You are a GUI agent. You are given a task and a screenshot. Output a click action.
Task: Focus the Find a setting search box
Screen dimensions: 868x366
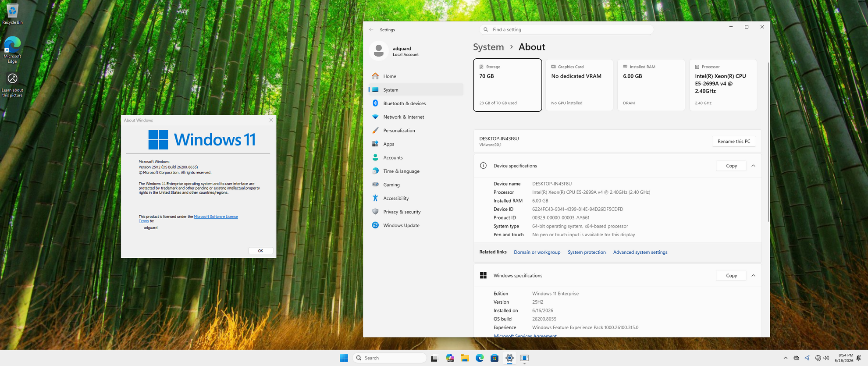pyautogui.click(x=566, y=29)
